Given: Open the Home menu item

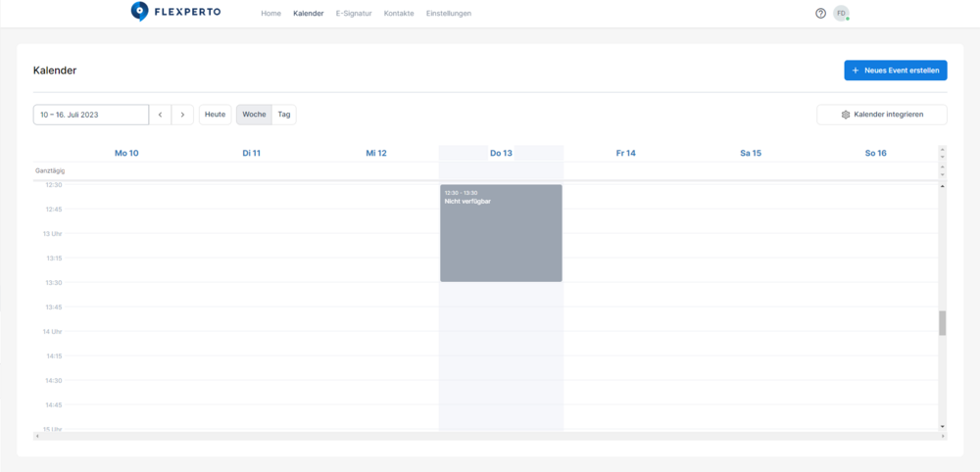Looking at the screenshot, I should point(271,14).
